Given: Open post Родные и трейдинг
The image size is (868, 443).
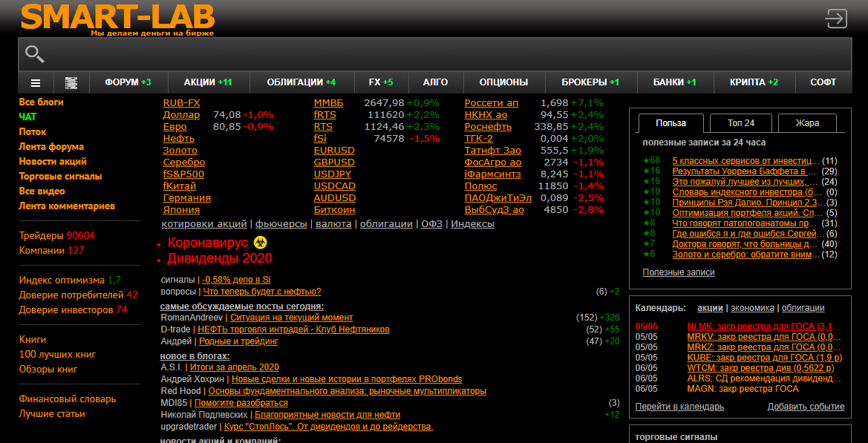Looking at the screenshot, I should click(x=238, y=341).
